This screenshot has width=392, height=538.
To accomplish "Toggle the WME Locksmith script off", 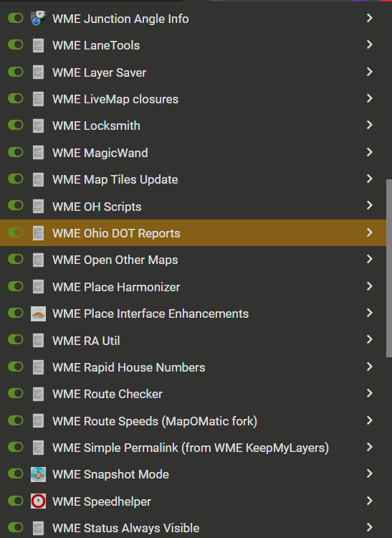I will pyautogui.click(x=16, y=125).
